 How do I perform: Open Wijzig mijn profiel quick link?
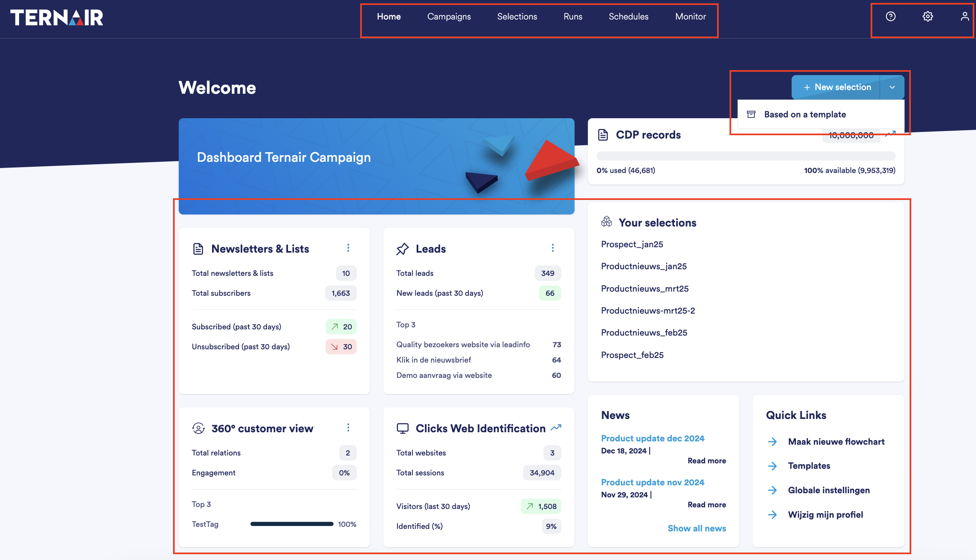coord(825,515)
